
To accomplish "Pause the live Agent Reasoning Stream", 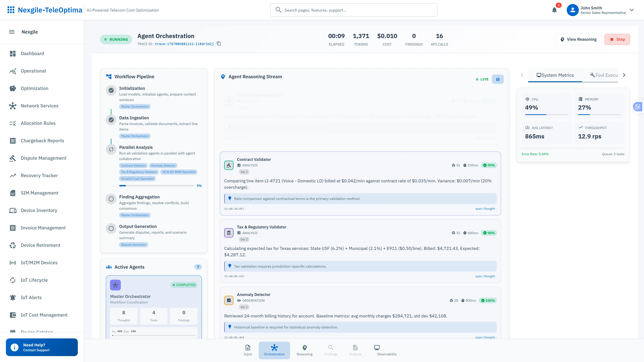I will coord(498,79).
